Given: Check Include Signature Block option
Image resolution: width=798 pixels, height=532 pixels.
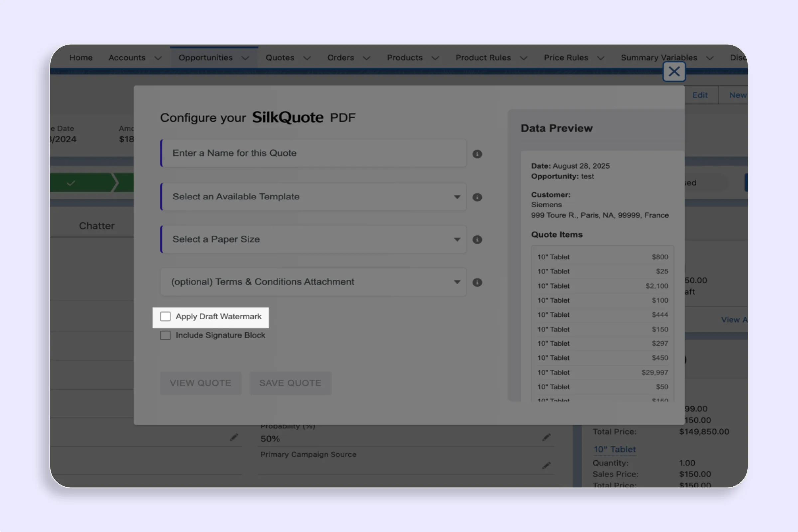Looking at the screenshot, I should (165, 335).
